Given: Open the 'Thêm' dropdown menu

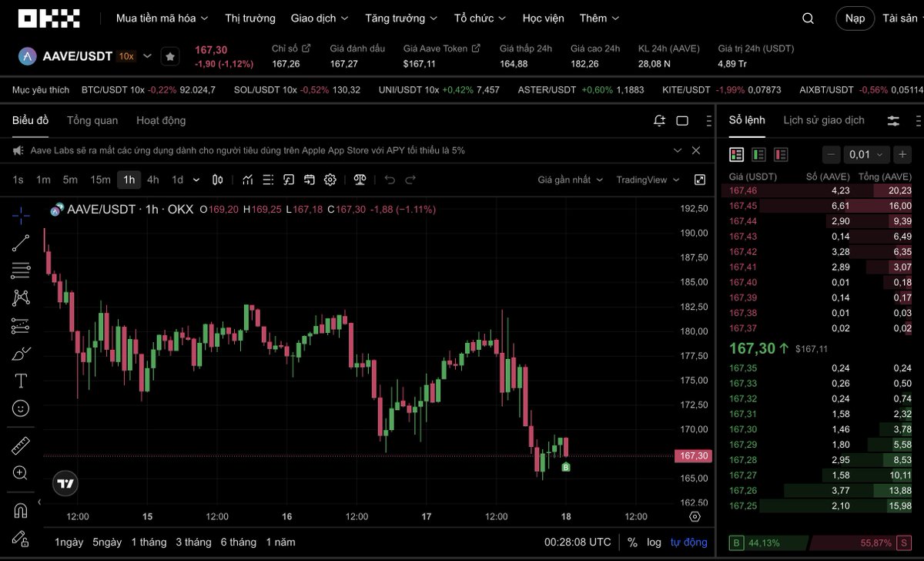Looking at the screenshot, I should coord(600,18).
